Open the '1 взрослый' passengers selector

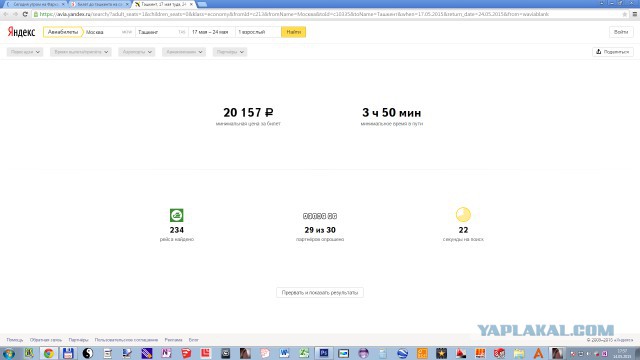[x=258, y=32]
